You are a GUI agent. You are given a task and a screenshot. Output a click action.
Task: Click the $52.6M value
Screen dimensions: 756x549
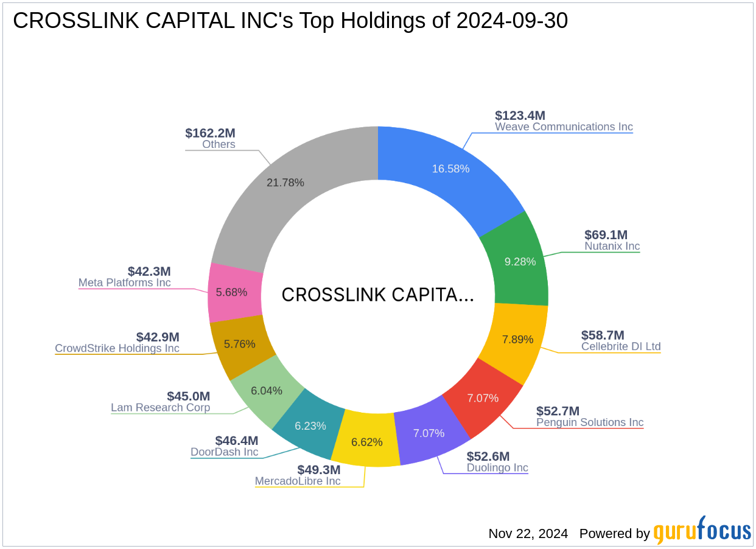pos(488,456)
